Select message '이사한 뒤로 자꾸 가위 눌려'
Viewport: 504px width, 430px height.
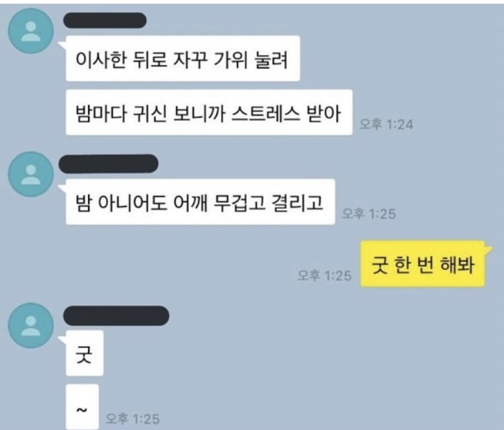pyautogui.click(x=183, y=58)
